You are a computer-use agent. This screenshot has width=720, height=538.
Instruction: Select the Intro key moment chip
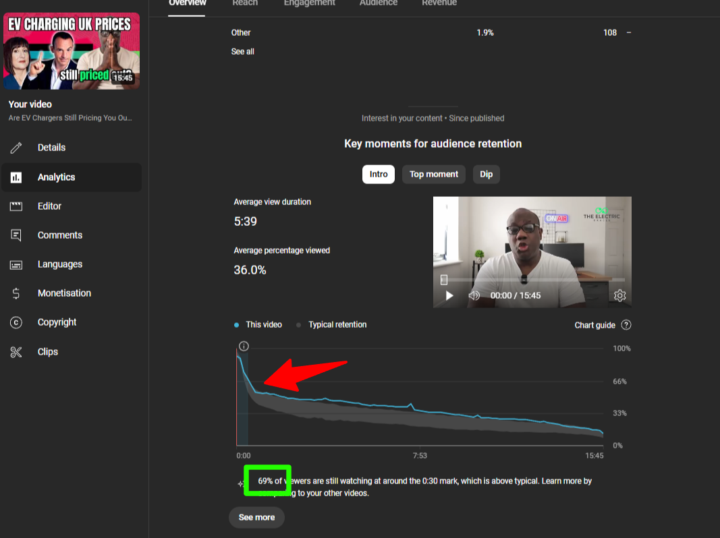(x=378, y=174)
